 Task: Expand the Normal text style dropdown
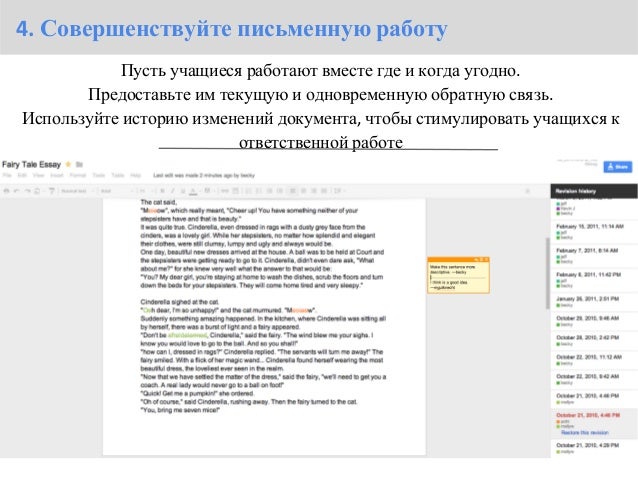click(x=77, y=190)
